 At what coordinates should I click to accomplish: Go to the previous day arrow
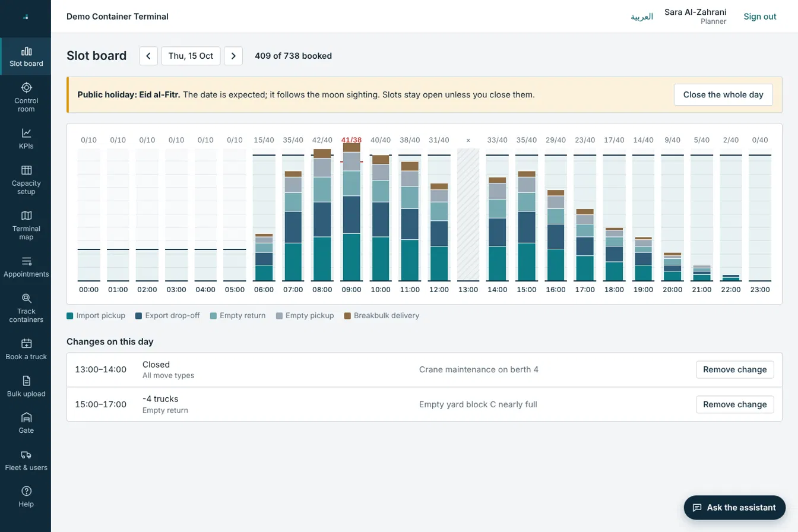(148, 56)
